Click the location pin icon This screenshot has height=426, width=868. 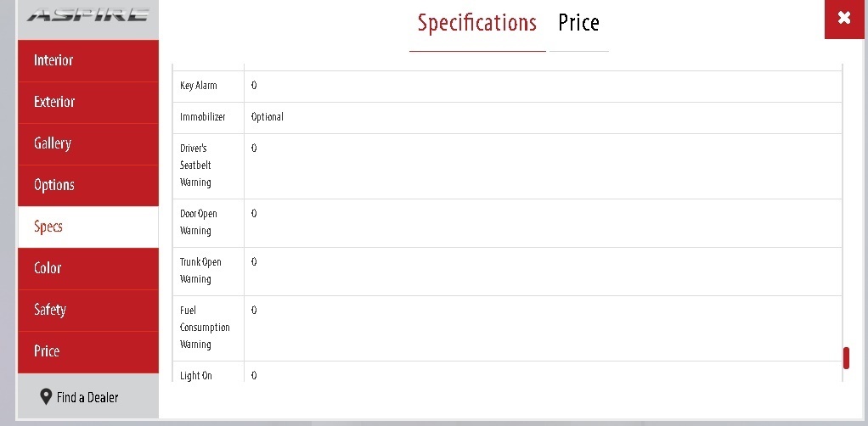coord(46,396)
